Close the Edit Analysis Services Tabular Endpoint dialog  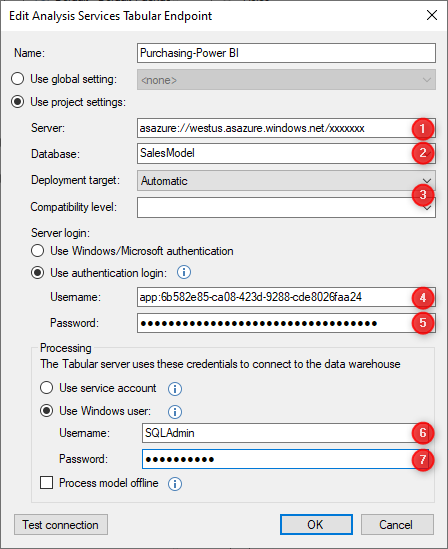(432, 15)
